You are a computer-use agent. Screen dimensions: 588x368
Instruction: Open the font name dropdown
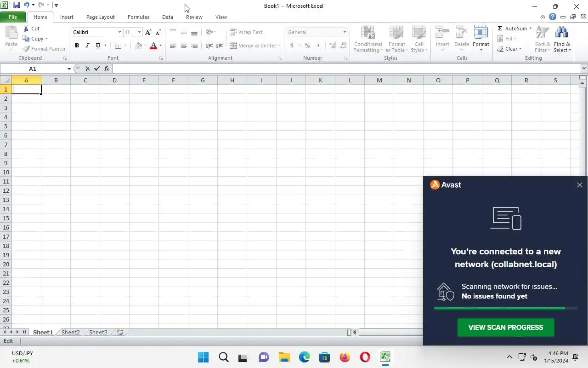[x=119, y=32]
